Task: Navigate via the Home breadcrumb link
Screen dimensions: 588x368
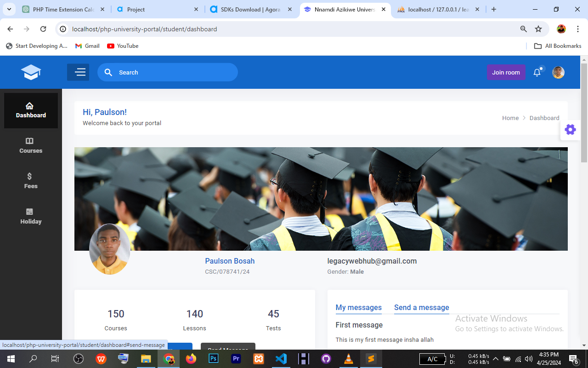Action: (510, 118)
